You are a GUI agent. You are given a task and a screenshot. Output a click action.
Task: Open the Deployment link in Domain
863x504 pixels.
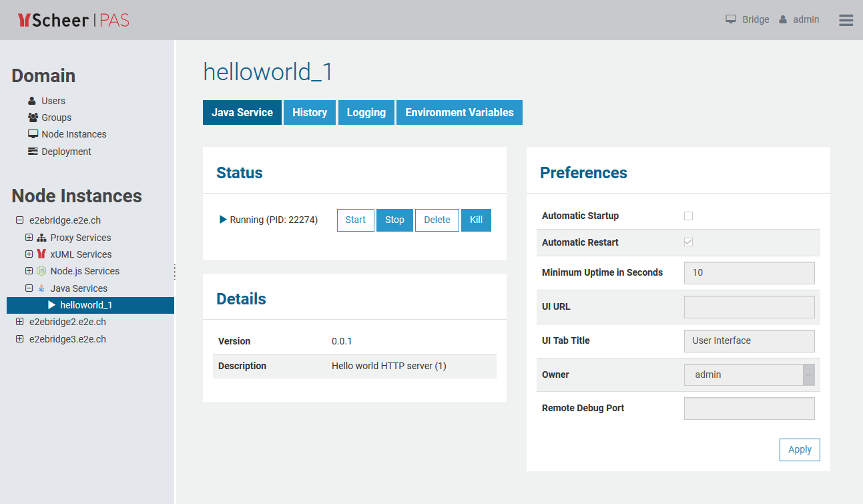pos(66,152)
